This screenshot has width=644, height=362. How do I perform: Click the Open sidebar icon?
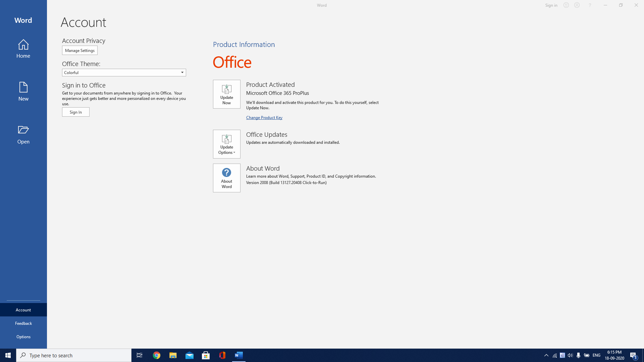23,135
